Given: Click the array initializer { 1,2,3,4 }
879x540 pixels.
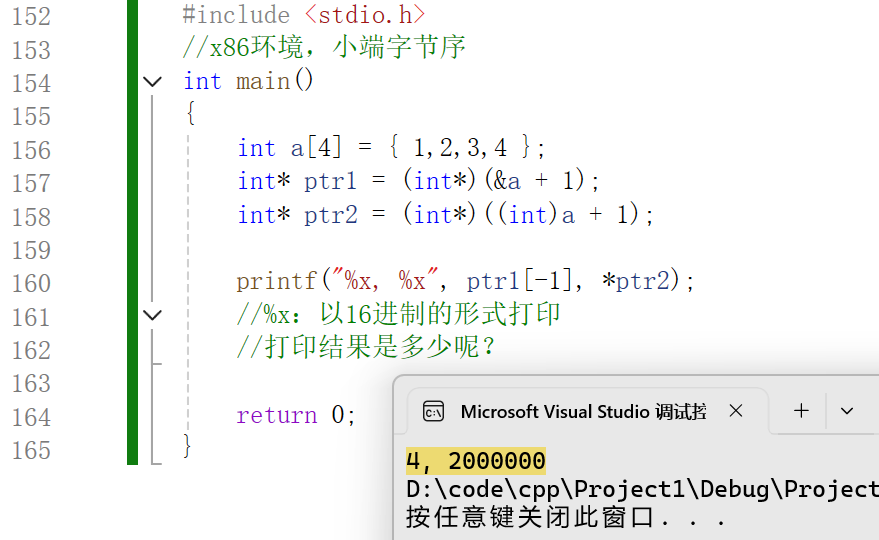Looking at the screenshot, I should [459, 147].
